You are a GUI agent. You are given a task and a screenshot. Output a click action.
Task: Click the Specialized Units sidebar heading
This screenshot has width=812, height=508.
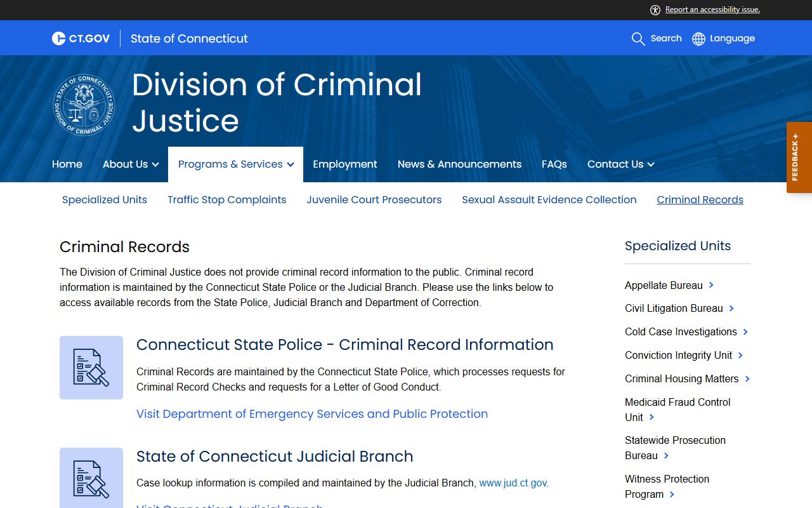coord(678,246)
